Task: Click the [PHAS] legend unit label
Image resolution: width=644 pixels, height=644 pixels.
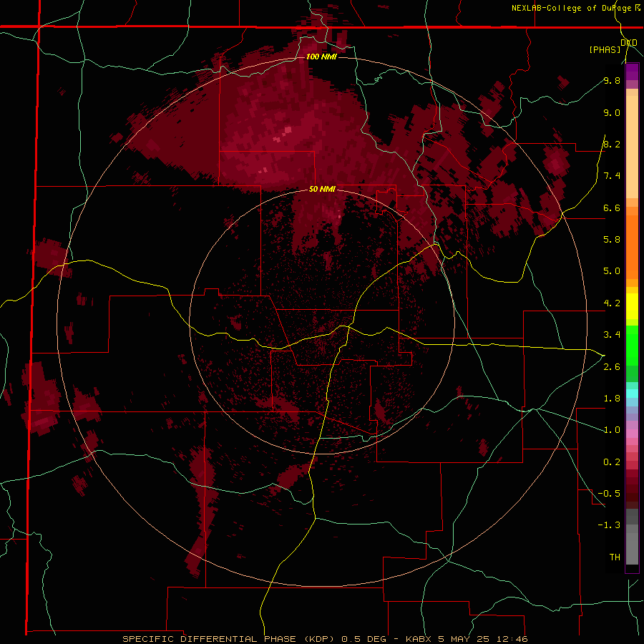Action: coord(605,49)
